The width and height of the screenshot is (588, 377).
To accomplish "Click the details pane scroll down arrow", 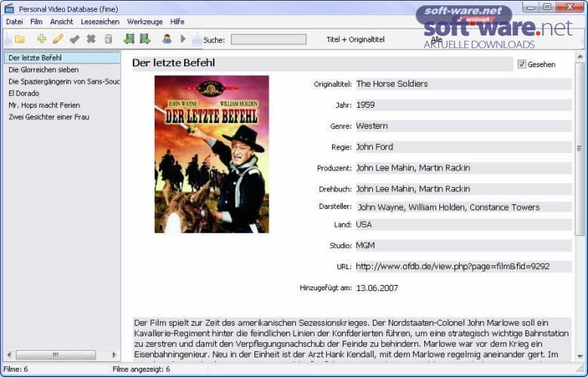I will click(580, 357).
